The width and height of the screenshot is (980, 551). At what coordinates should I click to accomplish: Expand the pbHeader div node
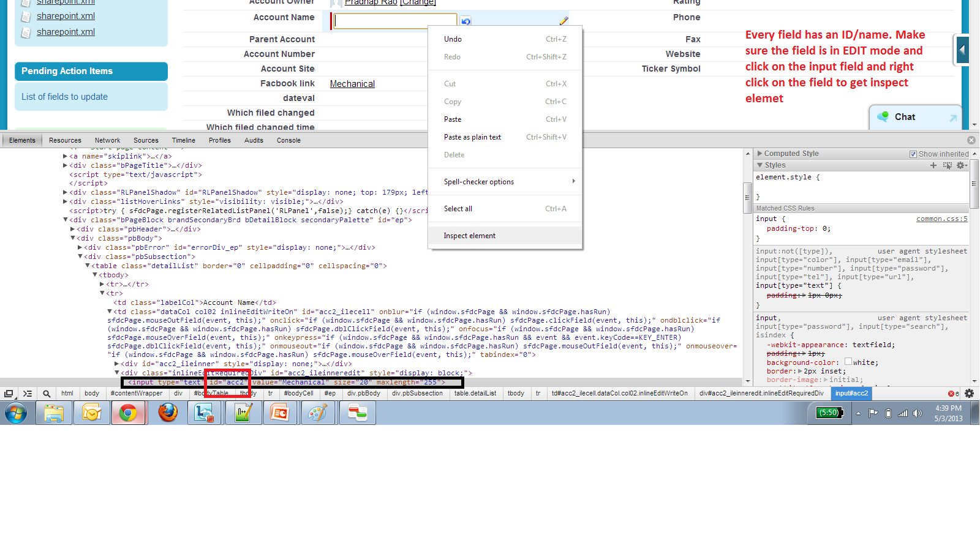(73, 229)
